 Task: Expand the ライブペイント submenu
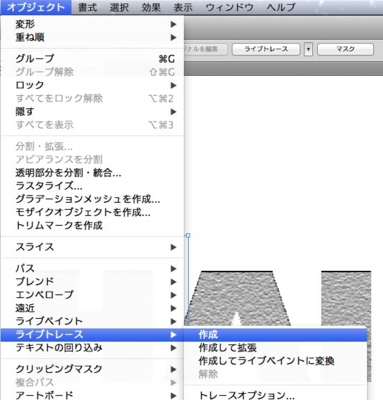point(93,321)
